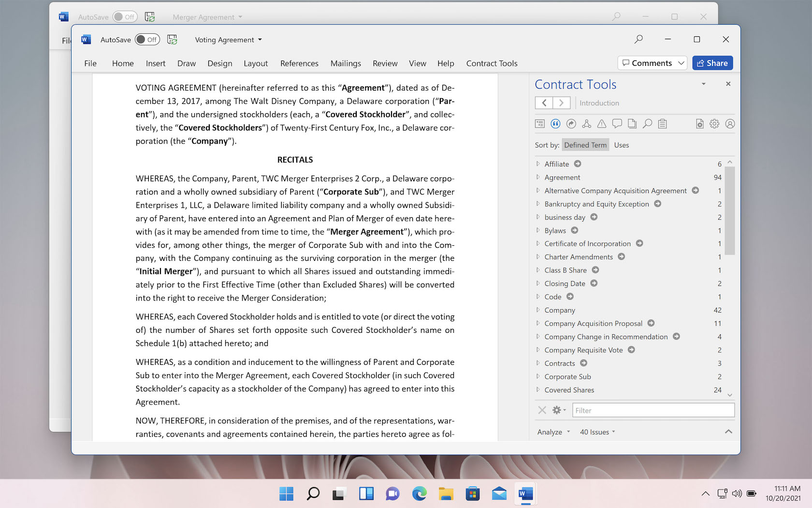812x508 pixels.
Task: Open the triangular diagram icon in Contract Tools
Action: point(586,124)
